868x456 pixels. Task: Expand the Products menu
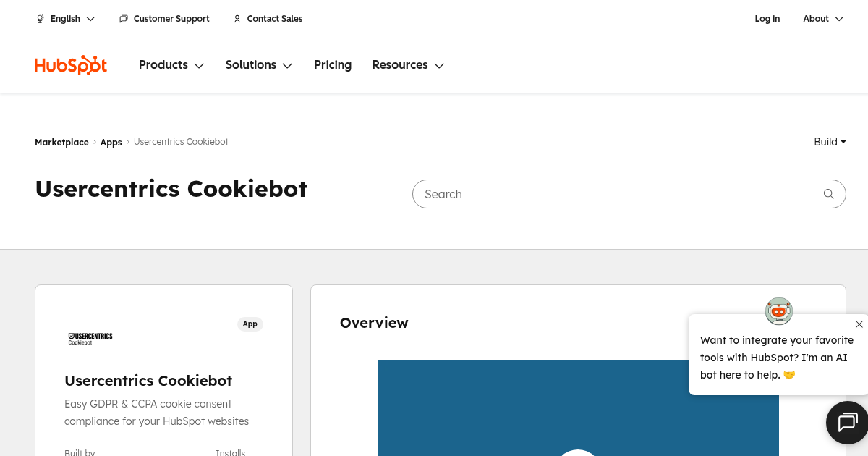[x=171, y=65]
